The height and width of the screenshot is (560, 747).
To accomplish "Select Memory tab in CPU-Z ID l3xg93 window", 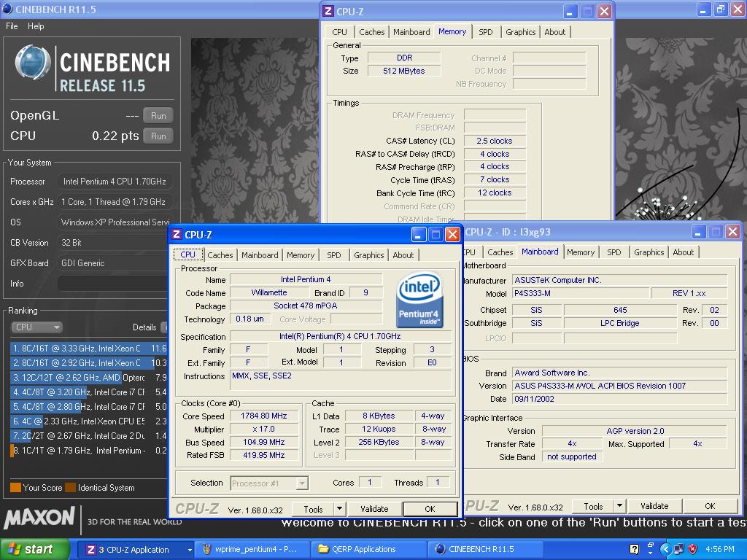I will (x=581, y=252).
